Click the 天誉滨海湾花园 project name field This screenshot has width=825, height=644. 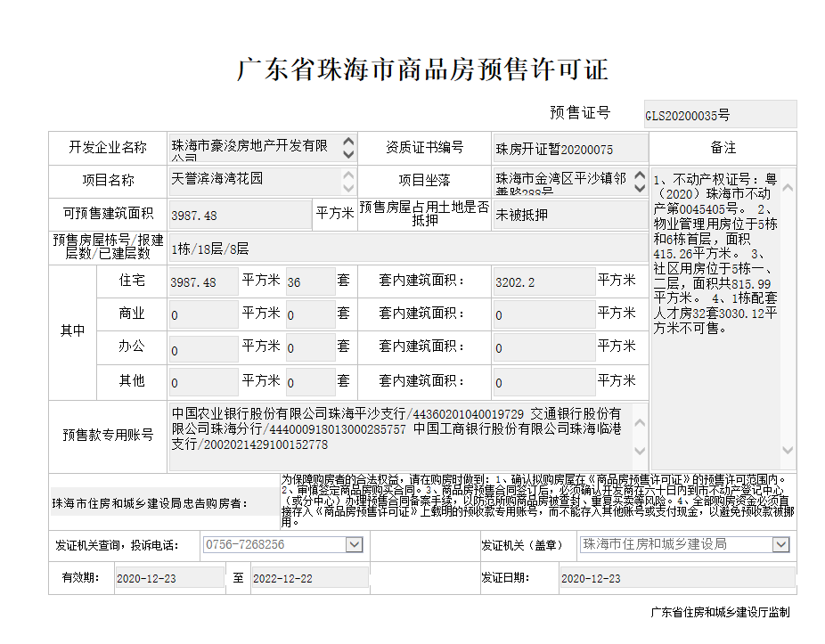click(x=253, y=181)
